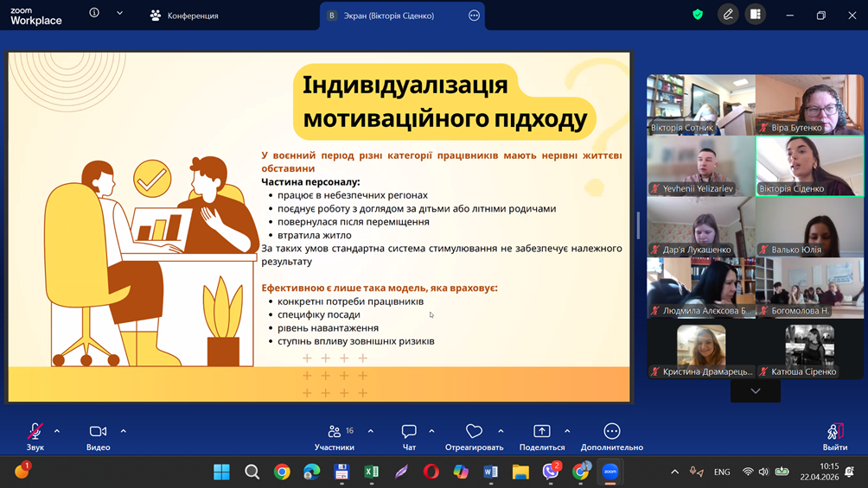The width and height of the screenshot is (868, 488).
Task: Click slide bullet 'втратила житло'
Action: (x=315, y=235)
